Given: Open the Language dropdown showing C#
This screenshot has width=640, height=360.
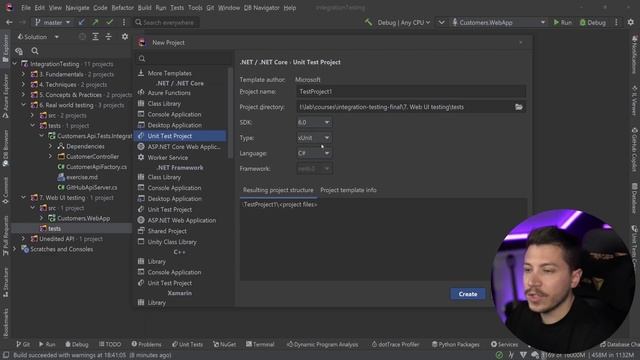Looking at the screenshot, I should click(x=314, y=153).
